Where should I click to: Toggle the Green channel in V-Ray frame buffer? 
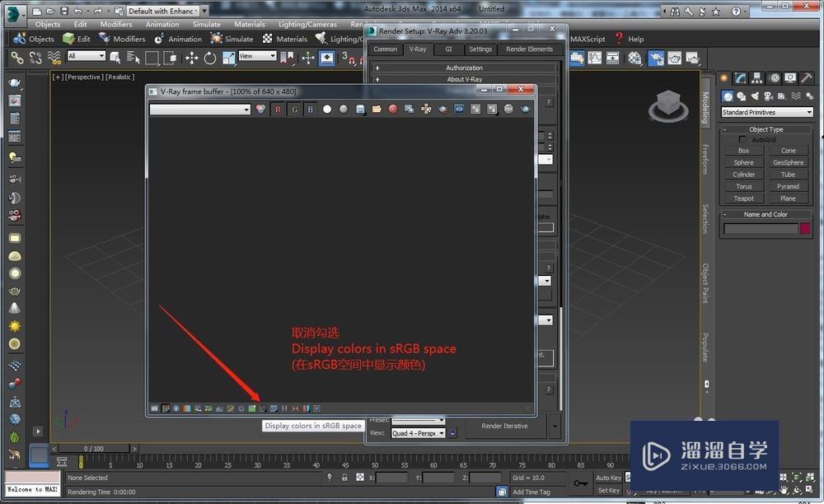[294, 110]
